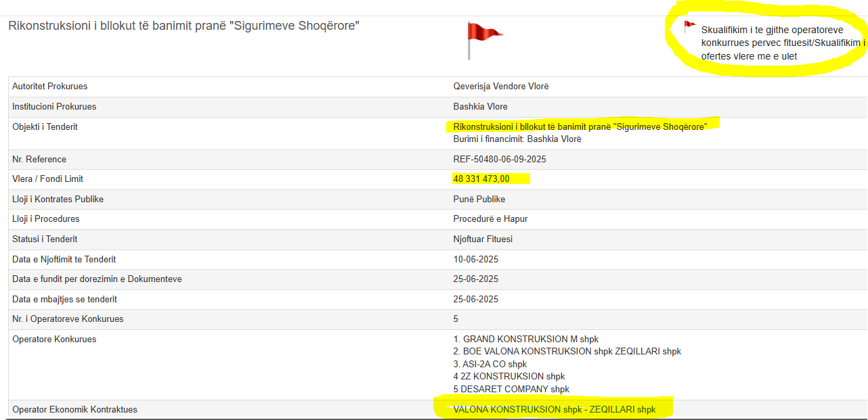Select the Punë Publike contract type
The width and height of the screenshot is (868, 420).
[x=479, y=200]
